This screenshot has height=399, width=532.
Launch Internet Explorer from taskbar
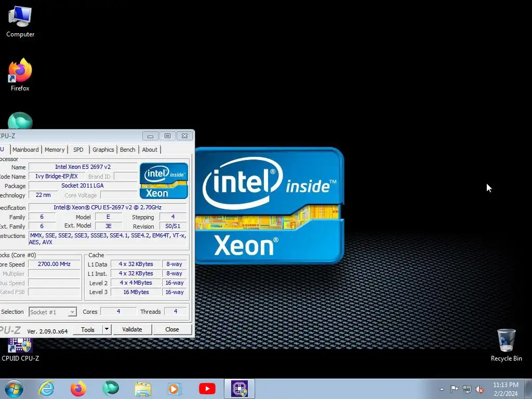pos(46,389)
